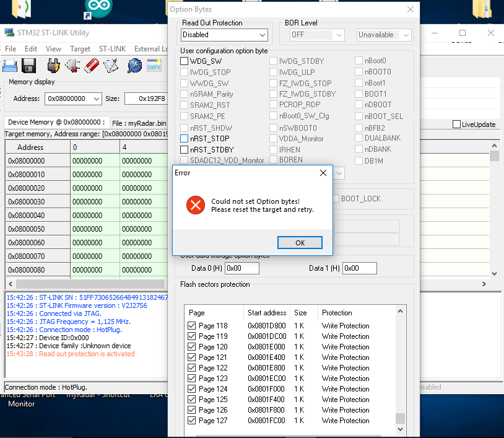Click OK in the Error dialog
The image size is (504, 438).
tap(300, 242)
